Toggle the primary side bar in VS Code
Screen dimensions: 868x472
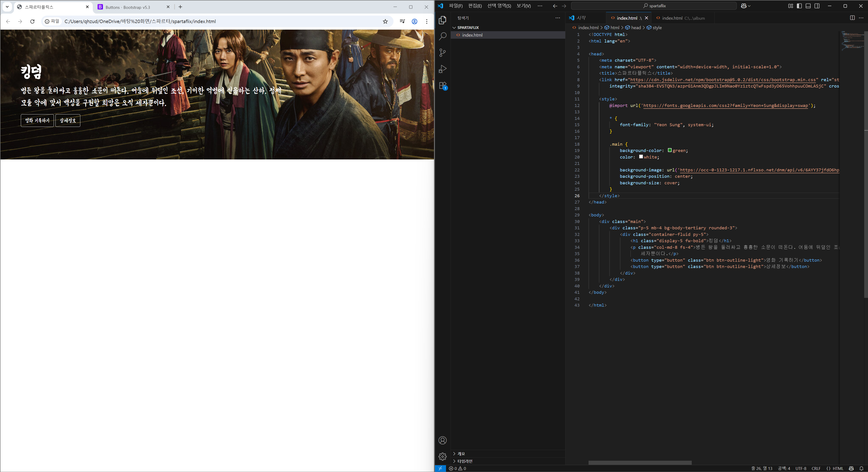tap(799, 6)
